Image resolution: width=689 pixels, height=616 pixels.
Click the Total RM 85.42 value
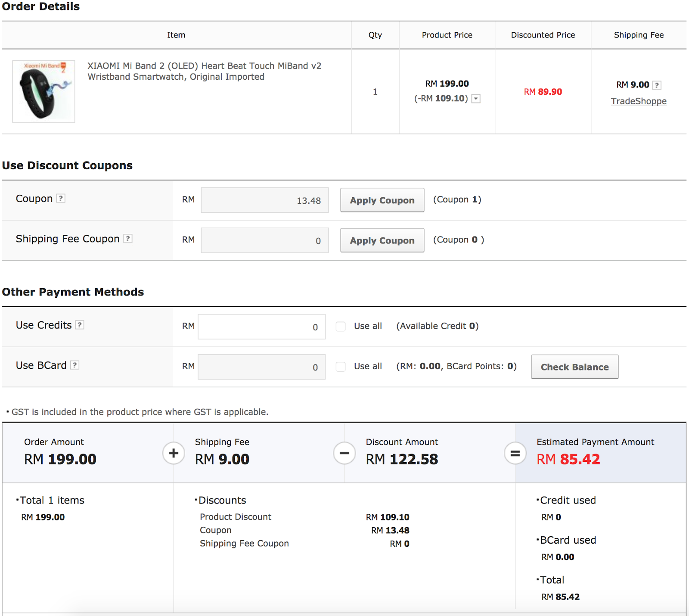tap(560, 597)
